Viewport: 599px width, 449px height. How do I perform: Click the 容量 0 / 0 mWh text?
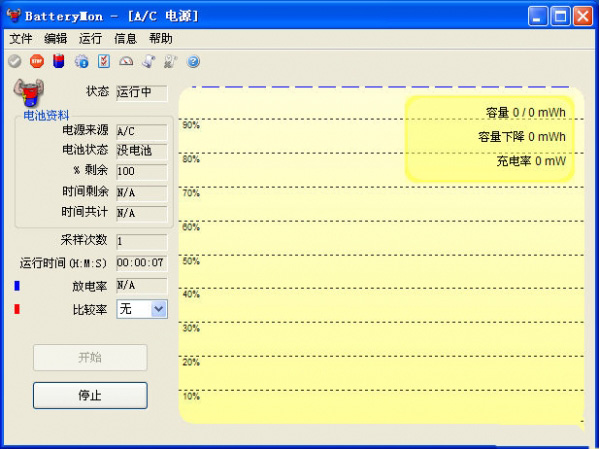[526, 113]
